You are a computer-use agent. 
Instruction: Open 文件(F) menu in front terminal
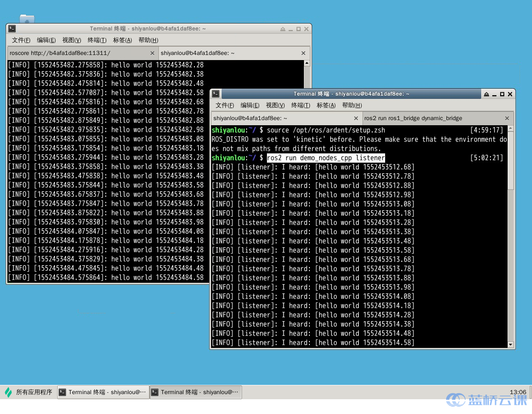coord(224,105)
